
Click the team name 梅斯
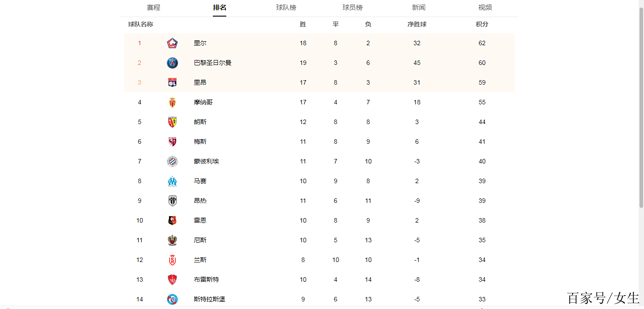click(200, 142)
